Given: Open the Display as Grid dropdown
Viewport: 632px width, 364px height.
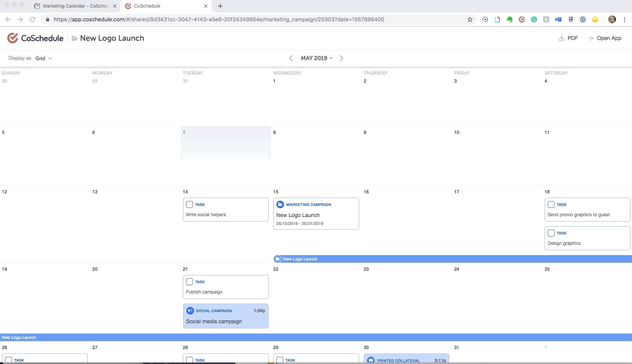Looking at the screenshot, I should coord(44,58).
